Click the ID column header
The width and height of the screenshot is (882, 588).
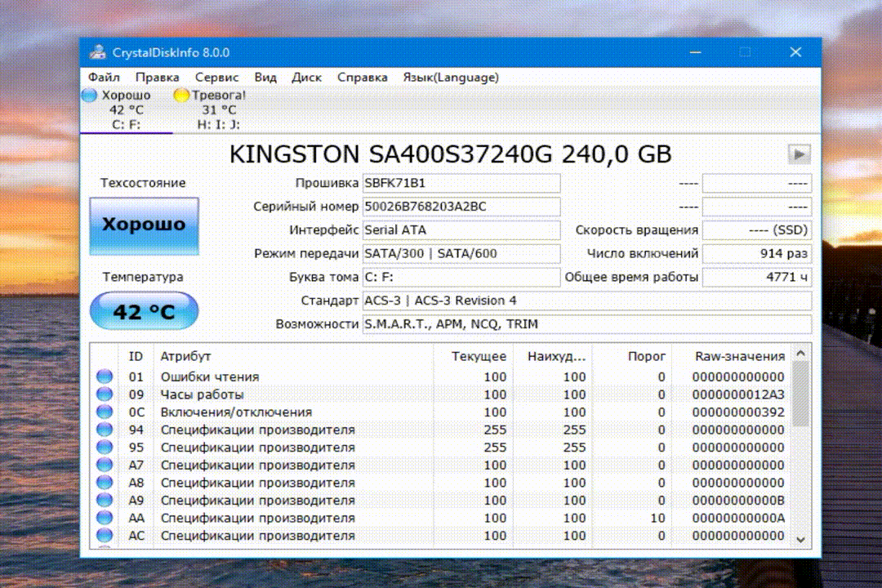(136, 356)
